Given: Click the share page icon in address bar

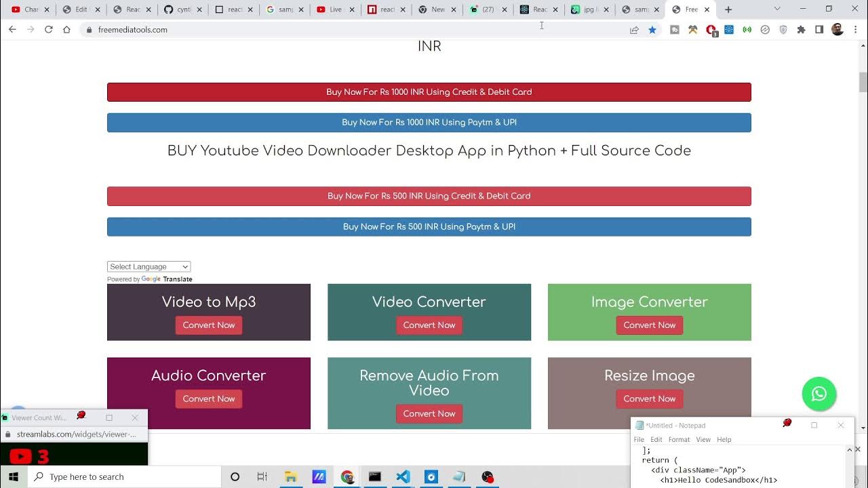Looking at the screenshot, I should 634,30.
